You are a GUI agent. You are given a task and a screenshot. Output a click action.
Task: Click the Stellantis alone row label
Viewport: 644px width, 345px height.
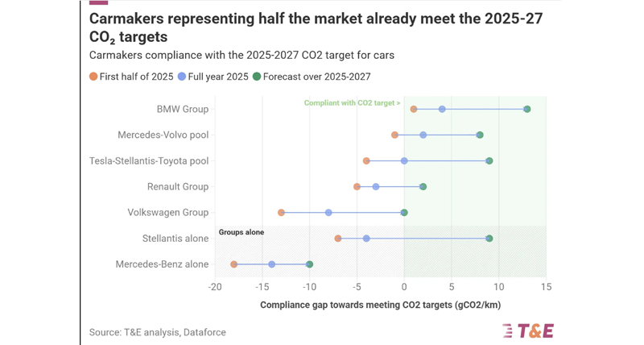pos(175,239)
